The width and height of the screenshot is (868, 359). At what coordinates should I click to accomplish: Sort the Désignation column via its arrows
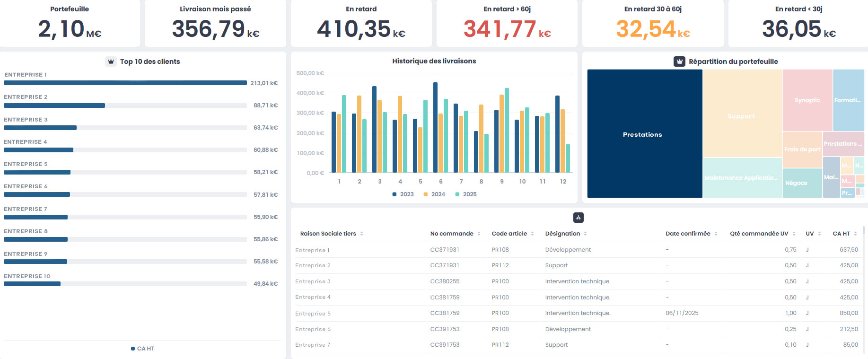click(585, 234)
